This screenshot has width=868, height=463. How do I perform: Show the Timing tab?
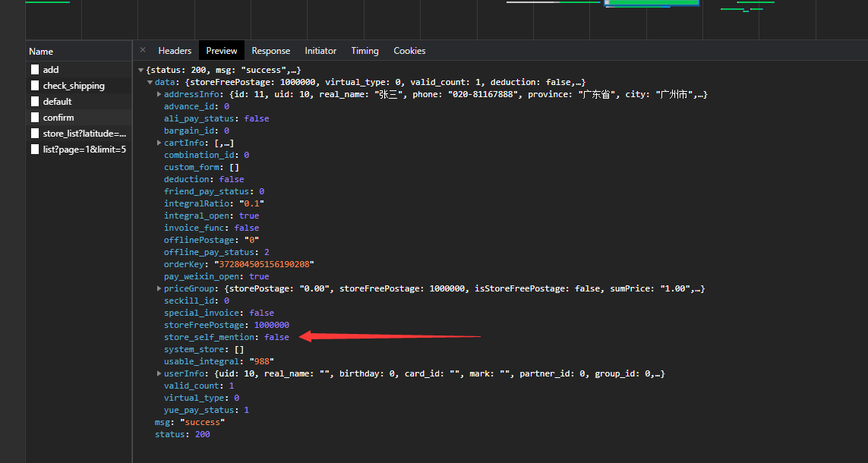coord(365,51)
